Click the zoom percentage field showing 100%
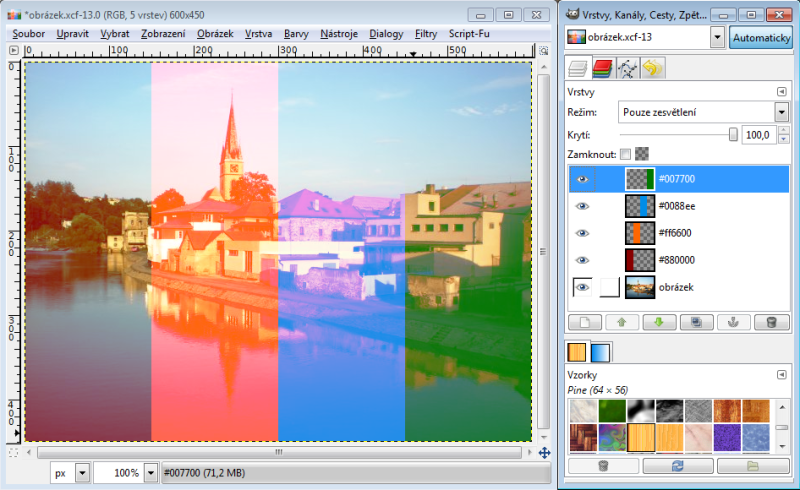This screenshot has height=490, width=800. [x=119, y=473]
